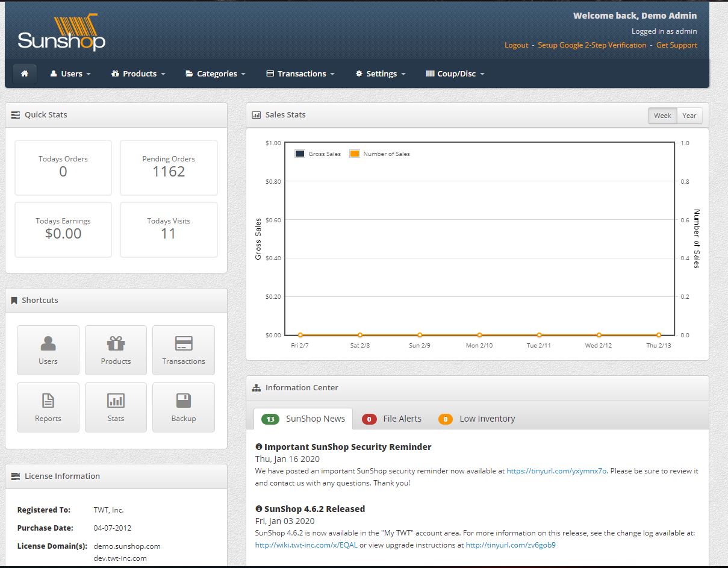The height and width of the screenshot is (568, 728).
Task: Open the tinyurl.com/yxymnx7o security link
Action: click(556, 471)
